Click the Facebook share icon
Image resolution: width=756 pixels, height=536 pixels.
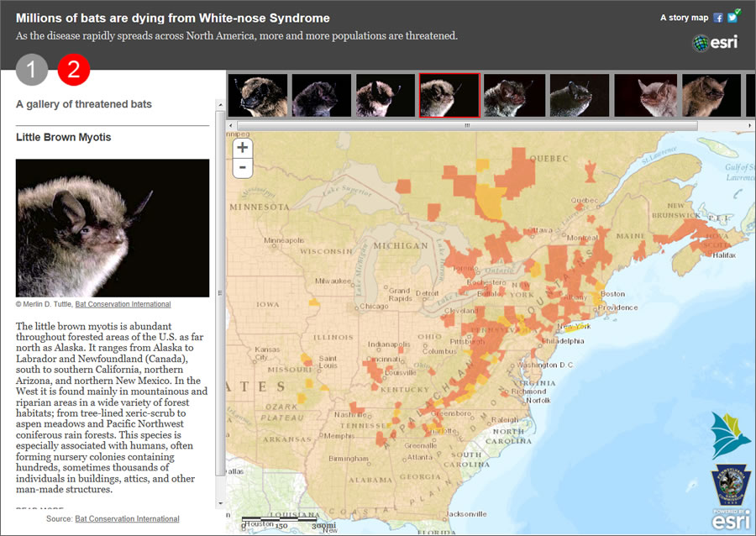(720, 17)
